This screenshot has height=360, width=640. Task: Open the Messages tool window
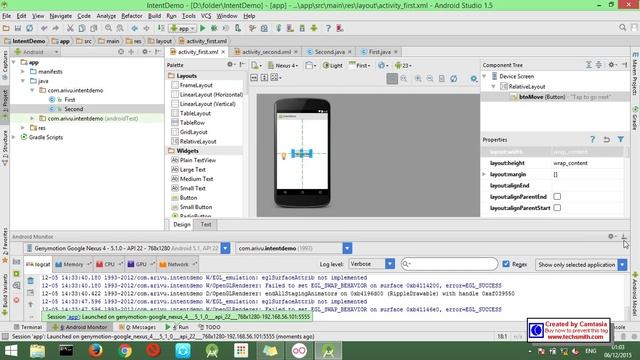[137, 327]
